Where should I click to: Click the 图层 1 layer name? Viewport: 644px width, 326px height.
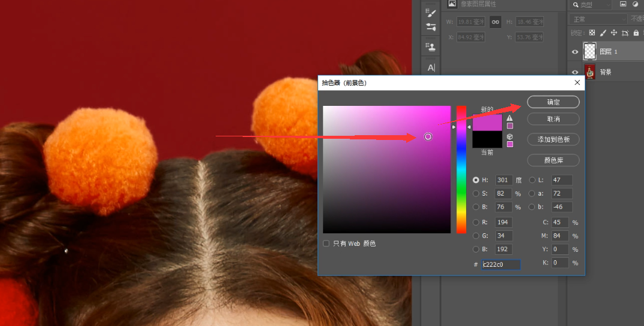(608, 51)
